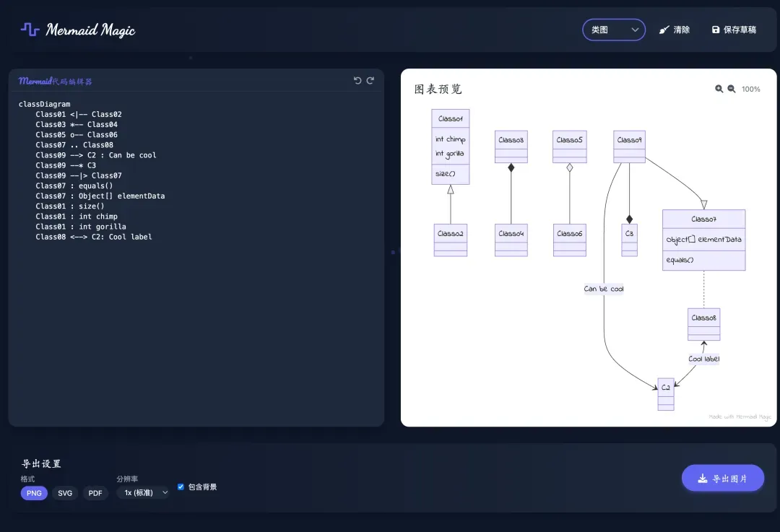This screenshot has height=532, width=780.
Task: Click inside the Mermaid code editor text
Action: pos(196,258)
